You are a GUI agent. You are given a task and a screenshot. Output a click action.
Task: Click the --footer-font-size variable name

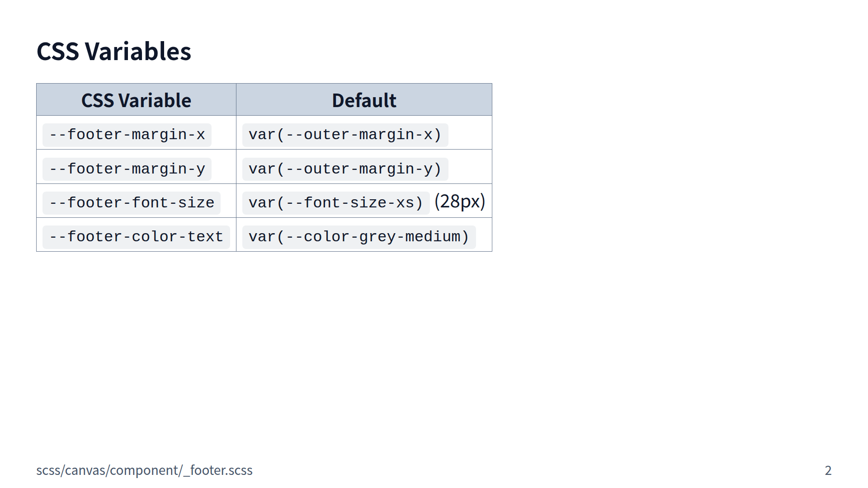[132, 203]
